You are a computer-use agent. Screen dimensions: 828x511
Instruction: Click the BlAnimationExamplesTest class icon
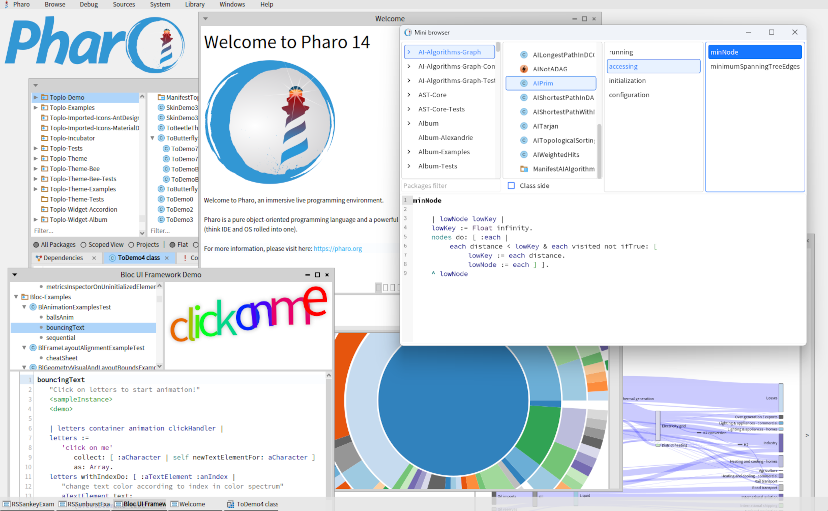click(33, 307)
